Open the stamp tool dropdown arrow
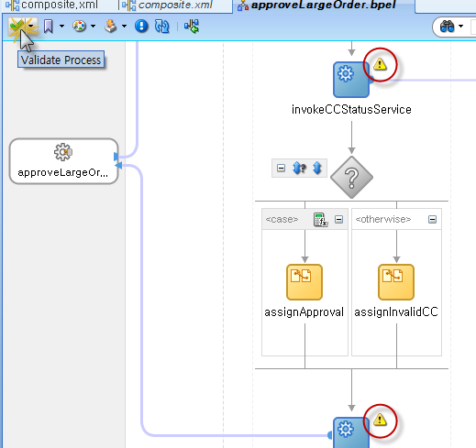Viewport: 476px width, 448px height. coord(124,27)
